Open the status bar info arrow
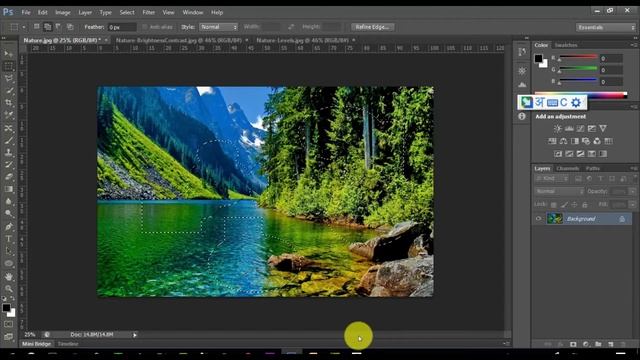The width and height of the screenshot is (640, 360). 135,335
